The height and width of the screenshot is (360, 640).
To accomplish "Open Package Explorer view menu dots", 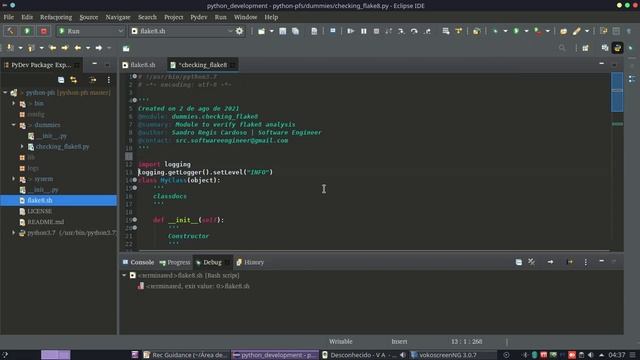I will (x=109, y=80).
